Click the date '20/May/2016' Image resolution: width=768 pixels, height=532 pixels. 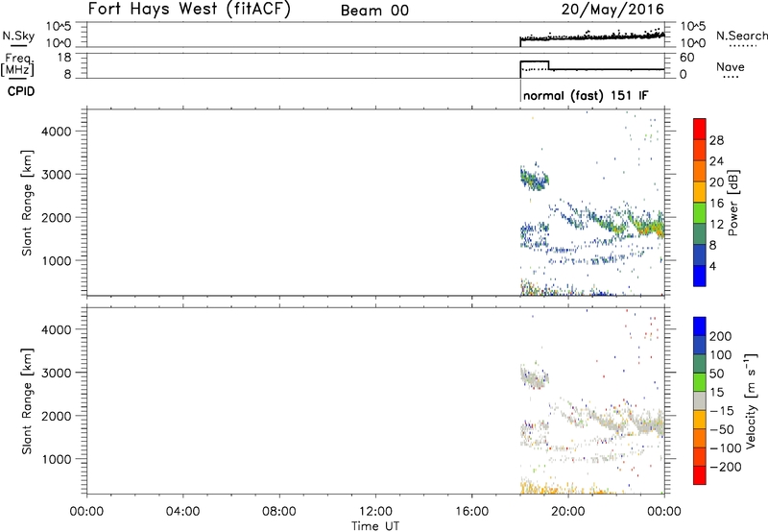[612, 10]
